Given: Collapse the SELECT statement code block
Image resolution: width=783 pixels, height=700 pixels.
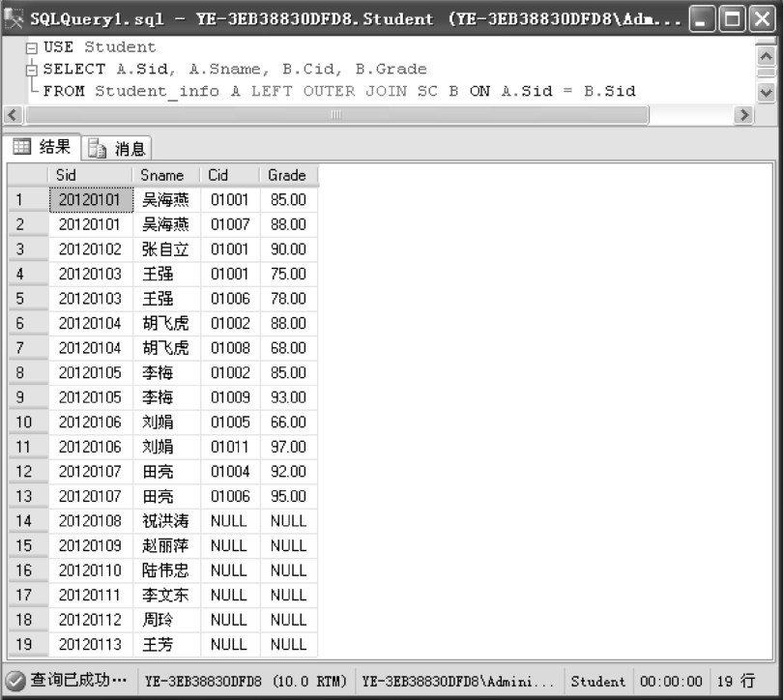Looking at the screenshot, I should coord(32,70).
